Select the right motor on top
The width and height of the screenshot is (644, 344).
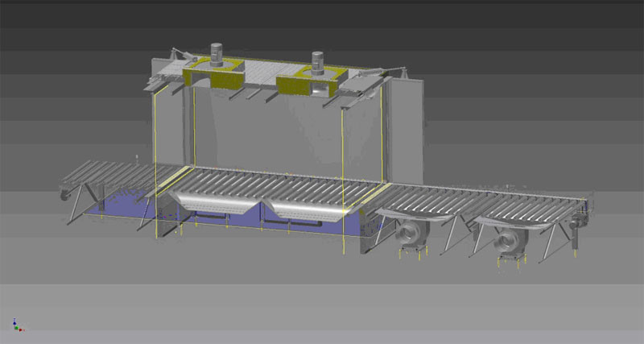(318, 60)
